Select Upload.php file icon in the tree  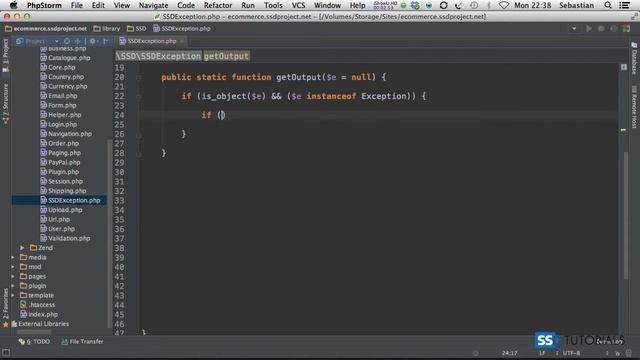pos(43,210)
